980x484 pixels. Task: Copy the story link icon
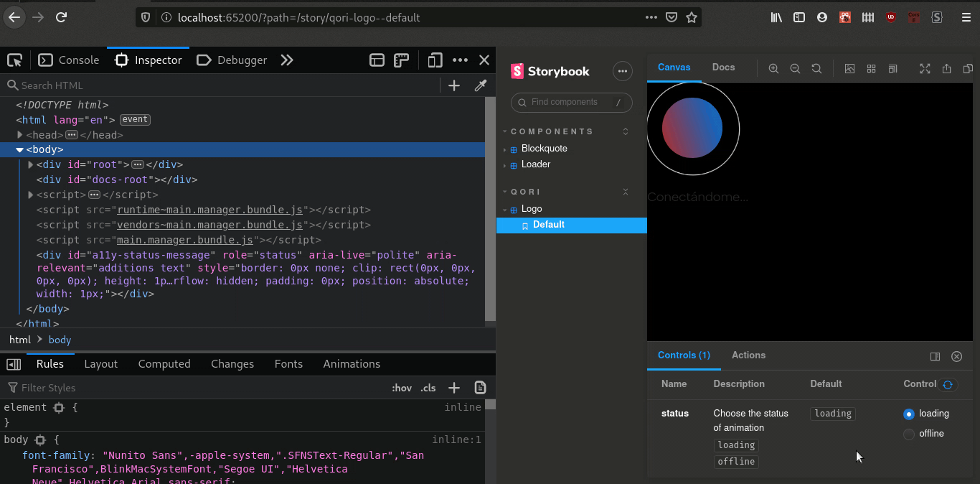point(967,68)
